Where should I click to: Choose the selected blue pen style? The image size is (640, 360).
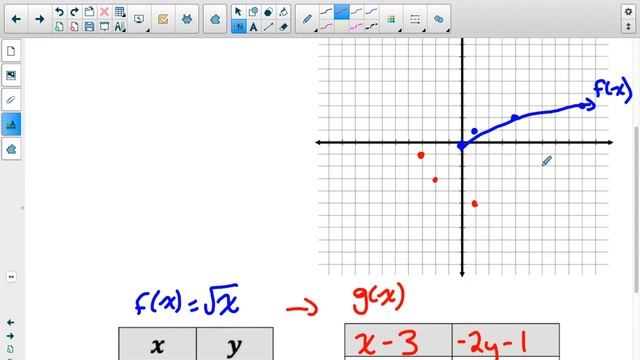pyautogui.click(x=341, y=12)
